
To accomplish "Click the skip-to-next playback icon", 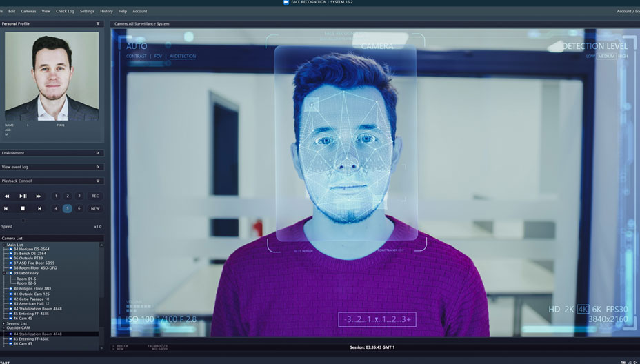I will click(x=39, y=208).
